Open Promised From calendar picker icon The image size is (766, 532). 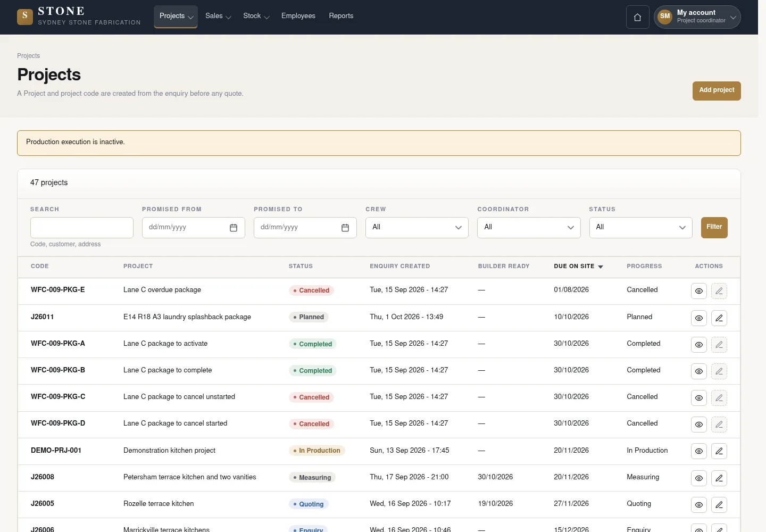(234, 228)
